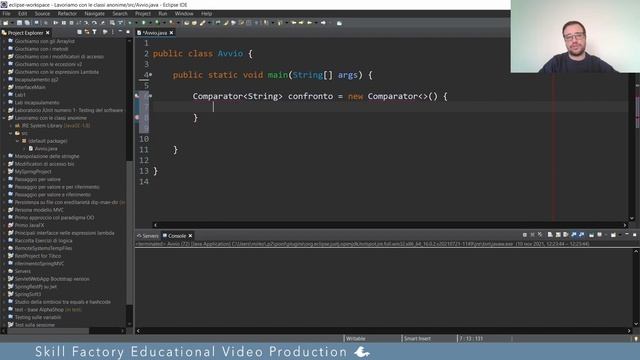
Task: Click the editor horizontal scrollbar
Action: pos(390,225)
